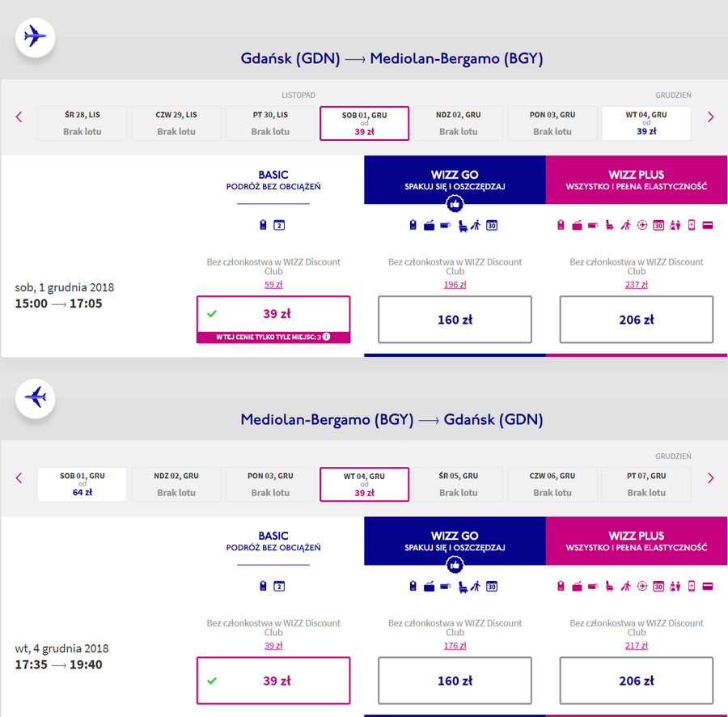The height and width of the screenshot is (717, 728).
Task: Select outbound date SOB 01, GRU
Action: (x=365, y=123)
